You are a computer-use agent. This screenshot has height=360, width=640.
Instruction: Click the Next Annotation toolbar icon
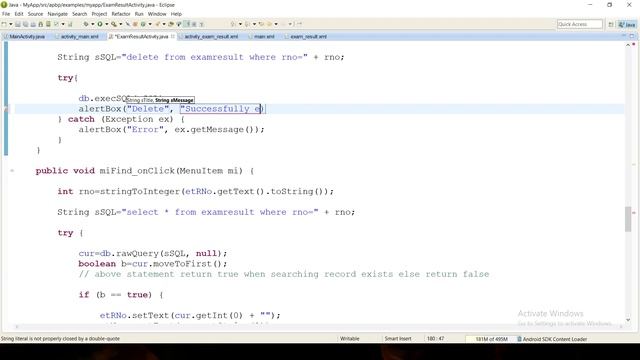pyautogui.click(x=232, y=24)
